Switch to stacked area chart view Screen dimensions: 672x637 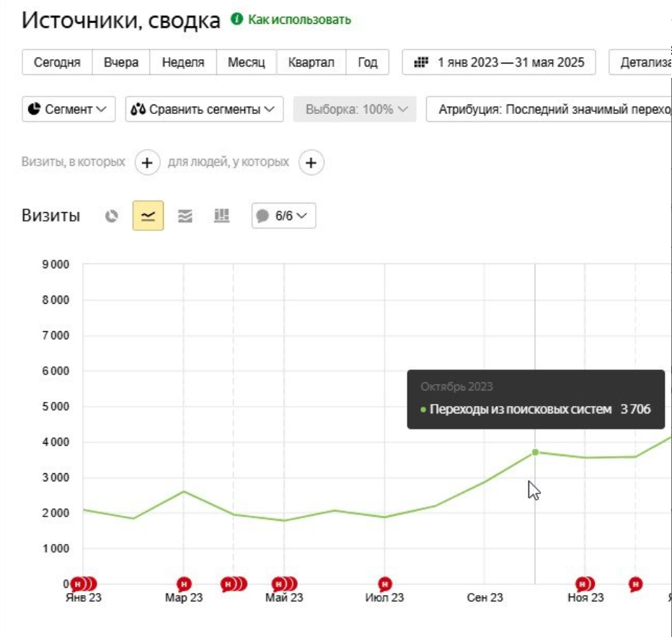[185, 216]
